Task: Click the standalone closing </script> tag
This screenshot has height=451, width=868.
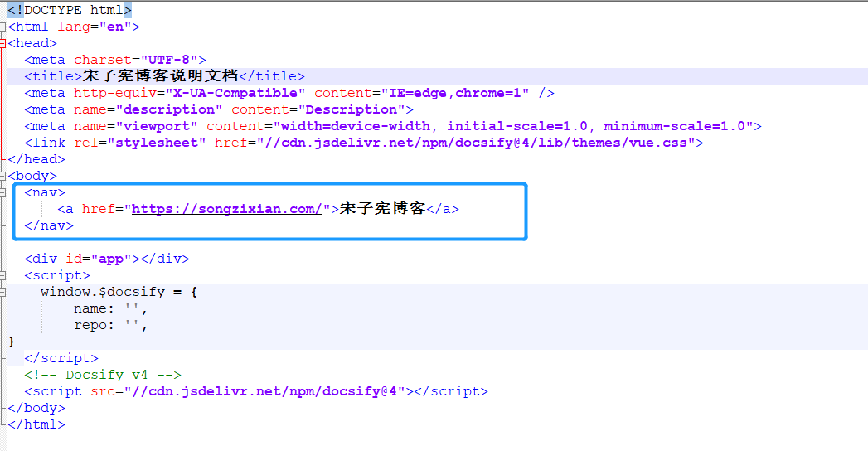Action: click(x=61, y=359)
